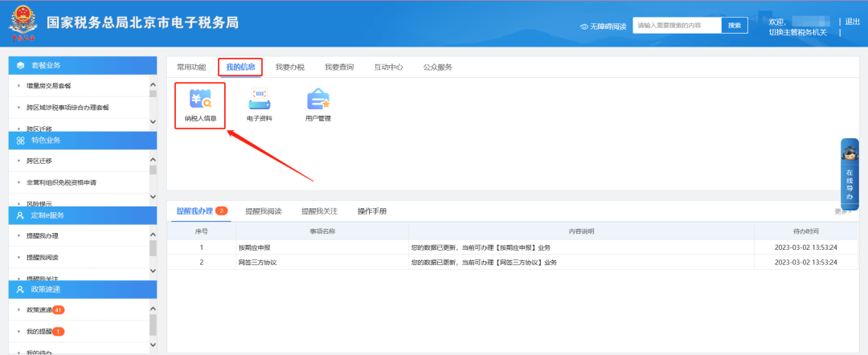Switch to the 我要办税 tab

coord(290,67)
